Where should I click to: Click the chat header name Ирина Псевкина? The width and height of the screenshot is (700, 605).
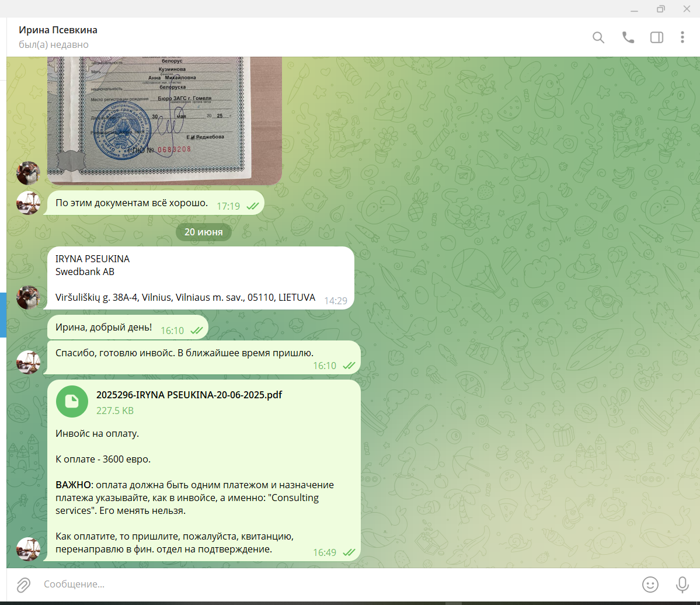click(58, 30)
